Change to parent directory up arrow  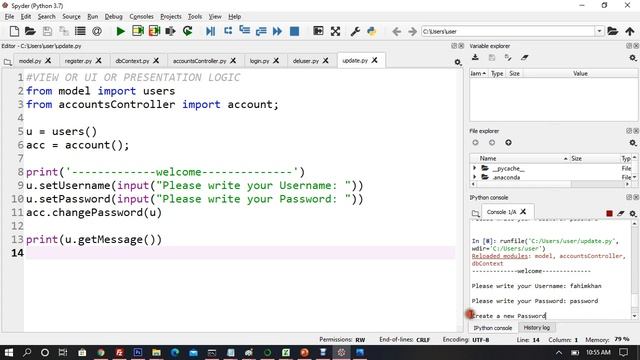point(630,31)
